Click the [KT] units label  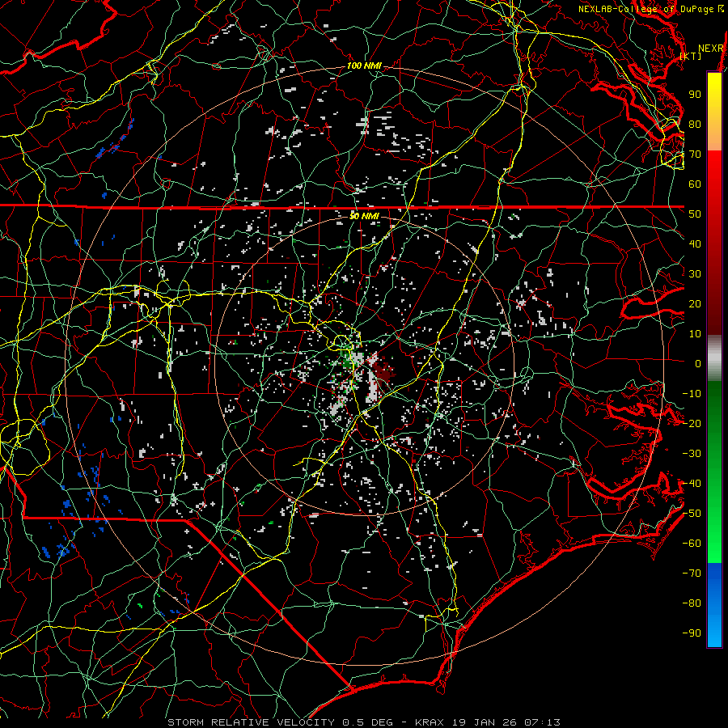point(691,56)
